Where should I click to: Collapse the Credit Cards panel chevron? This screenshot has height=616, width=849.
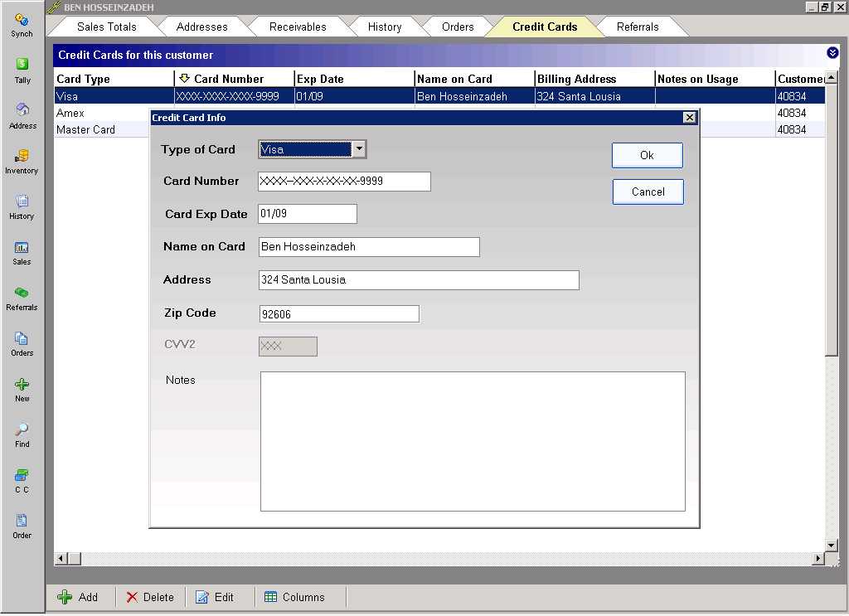point(832,53)
